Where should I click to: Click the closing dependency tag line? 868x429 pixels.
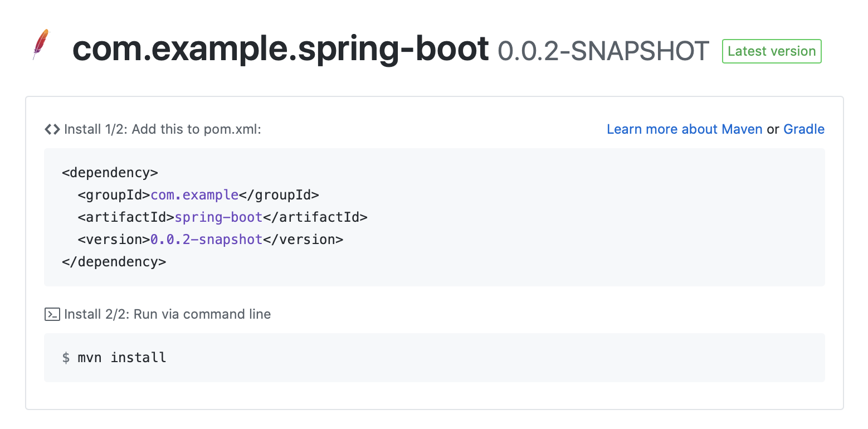[114, 262]
